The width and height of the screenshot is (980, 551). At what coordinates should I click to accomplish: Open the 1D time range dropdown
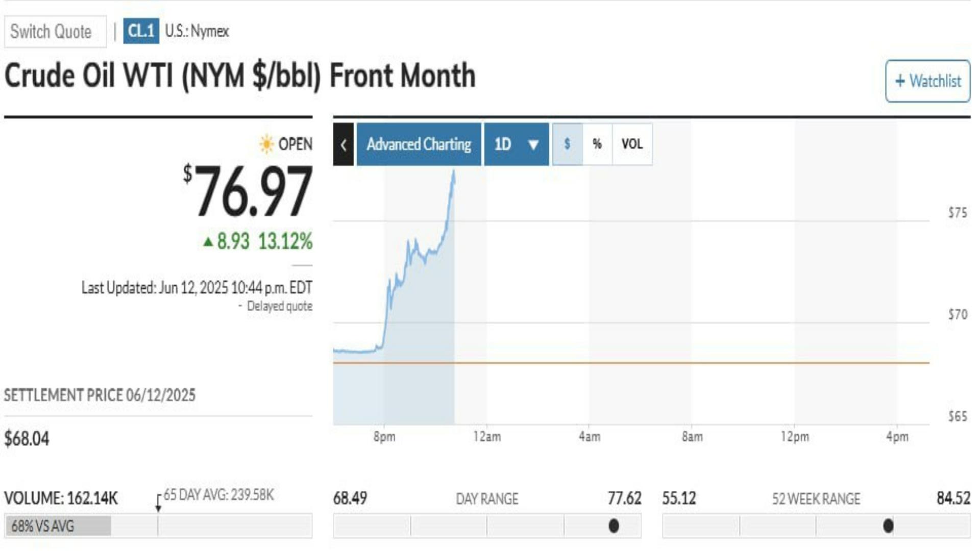[517, 144]
